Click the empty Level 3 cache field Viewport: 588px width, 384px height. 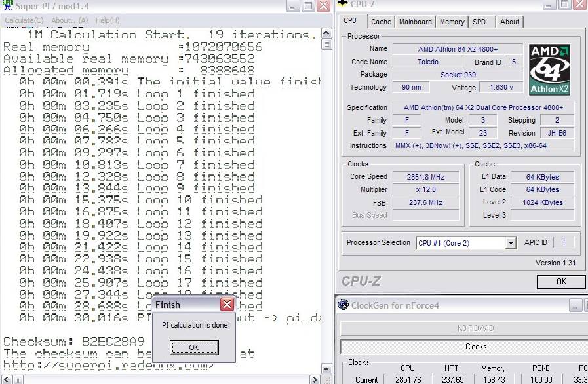click(x=542, y=215)
